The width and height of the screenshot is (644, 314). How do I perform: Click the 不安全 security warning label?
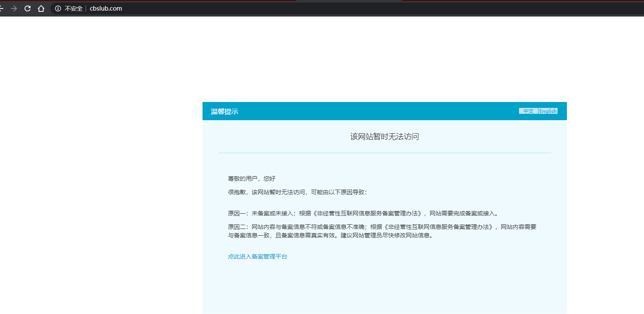tap(73, 8)
